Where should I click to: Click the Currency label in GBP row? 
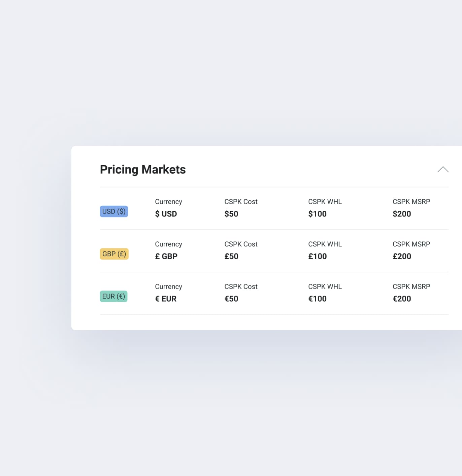(168, 244)
